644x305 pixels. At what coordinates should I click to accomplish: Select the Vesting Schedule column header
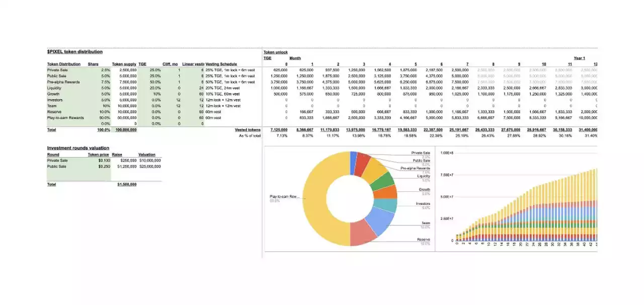(x=221, y=64)
